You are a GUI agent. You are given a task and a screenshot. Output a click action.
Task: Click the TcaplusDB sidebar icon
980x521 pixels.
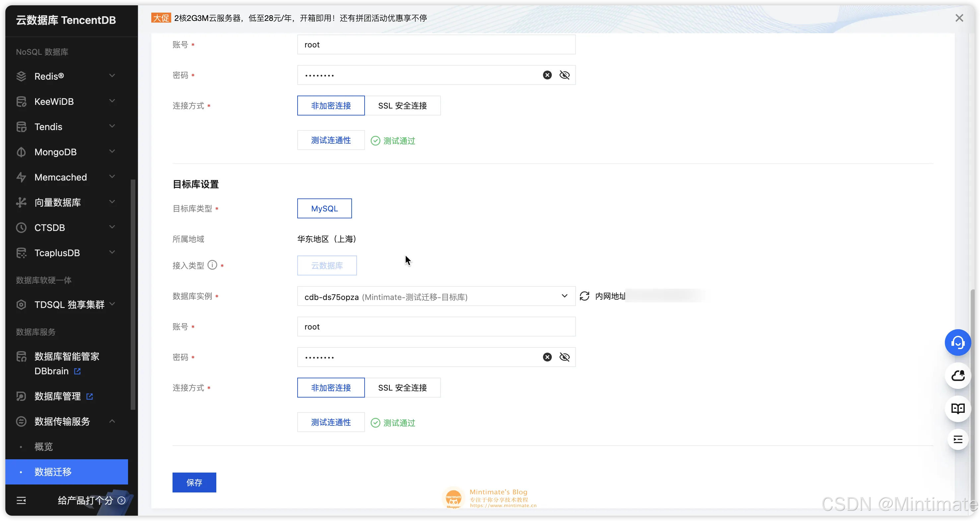pos(21,253)
